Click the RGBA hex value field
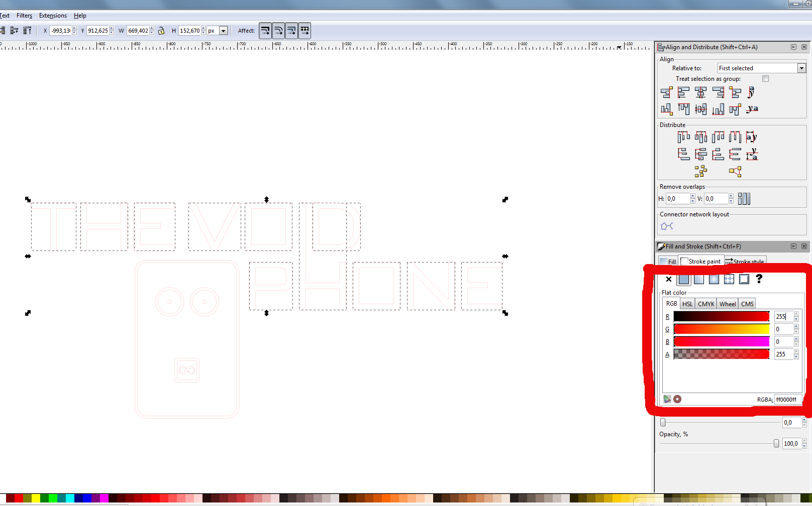 [788, 400]
